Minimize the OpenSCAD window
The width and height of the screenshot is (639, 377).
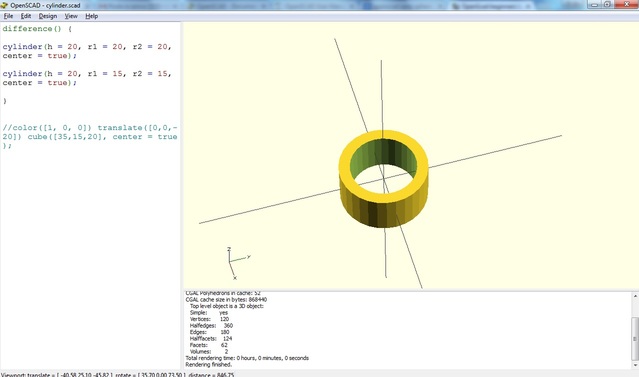(x=594, y=4)
